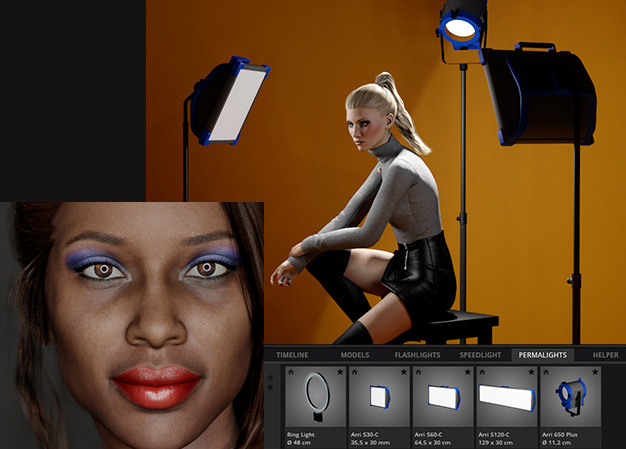Click home icon on Arri S60-C card
The width and height of the screenshot is (626, 449).
click(418, 372)
